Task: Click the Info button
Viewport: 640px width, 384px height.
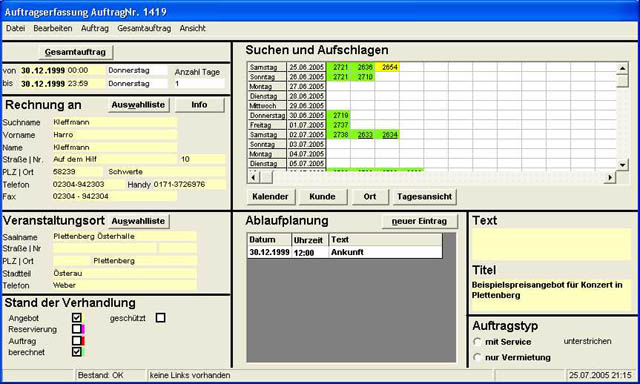Action: coord(199,105)
